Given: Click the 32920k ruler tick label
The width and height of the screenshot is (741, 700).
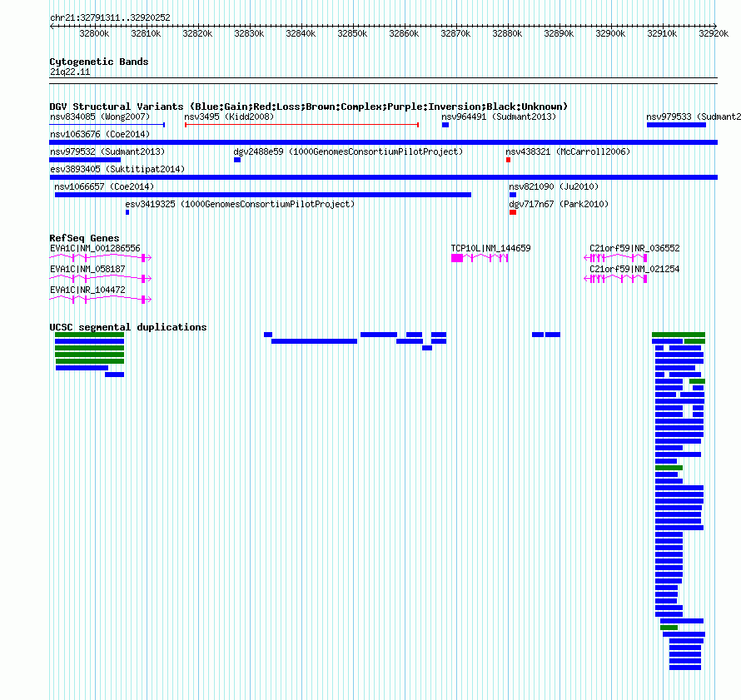Looking at the screenshot, I should [x=714, y=33].
